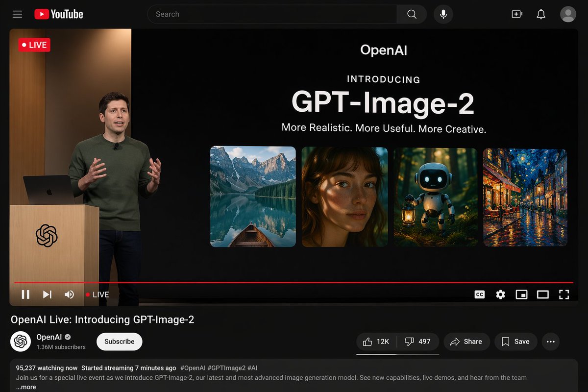
Task: Open the OpenAI channel avatar
Action: tap(20, 341)
